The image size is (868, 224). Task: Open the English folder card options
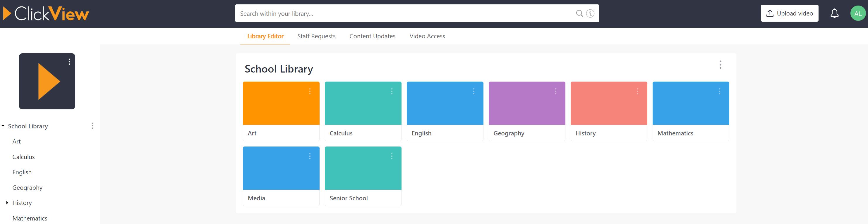474,91
